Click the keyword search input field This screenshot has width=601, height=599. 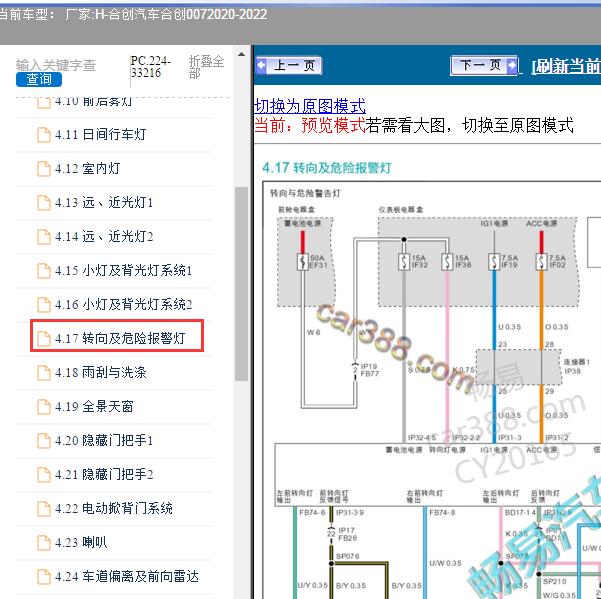(x=56, y=65)
